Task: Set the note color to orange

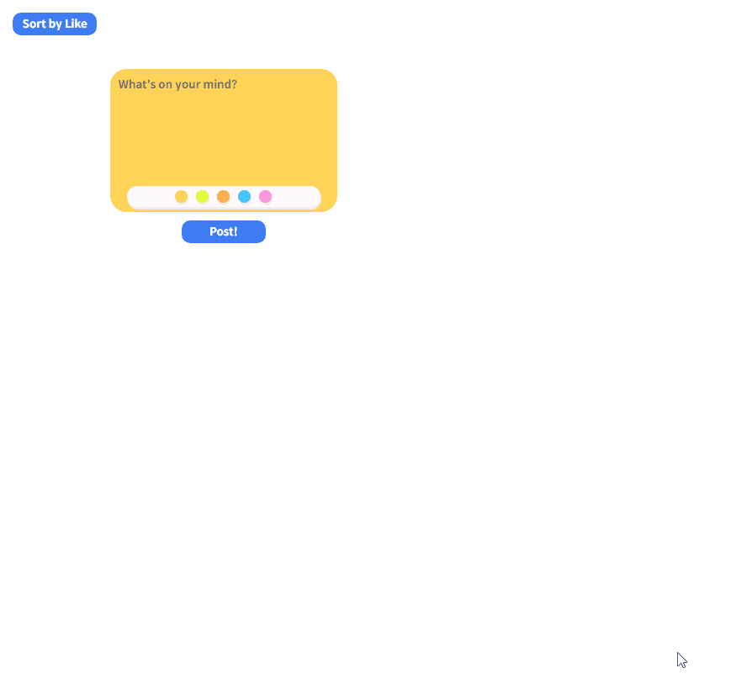Action: pos(223,196)
